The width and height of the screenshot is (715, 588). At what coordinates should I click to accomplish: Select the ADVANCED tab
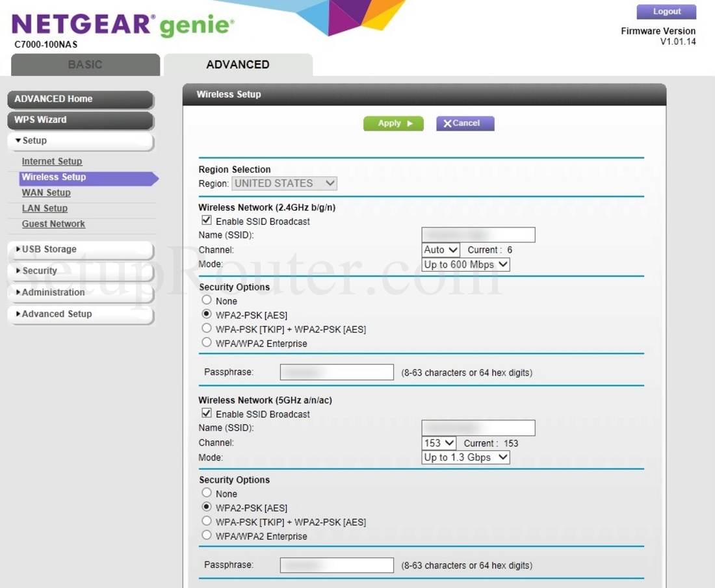click(237, 65)
